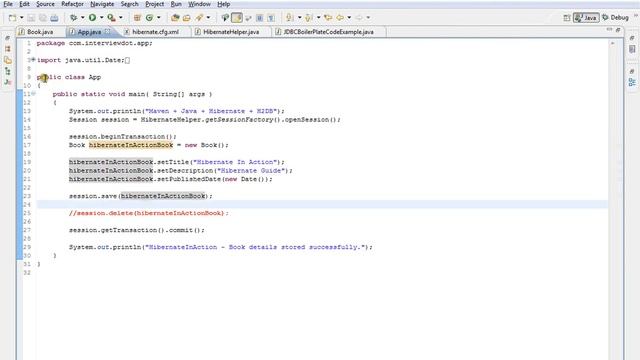Click the Save All toolbar icon
The image size is (640, 360).
43,18
